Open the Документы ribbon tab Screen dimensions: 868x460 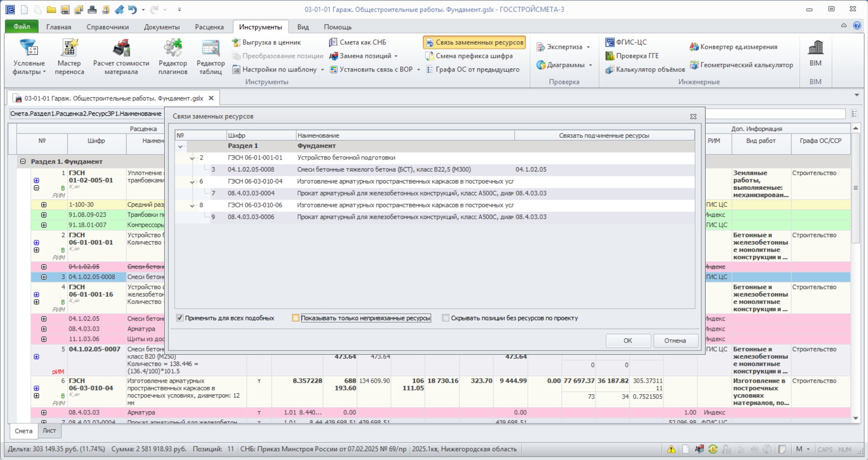(x=161, y=27)
